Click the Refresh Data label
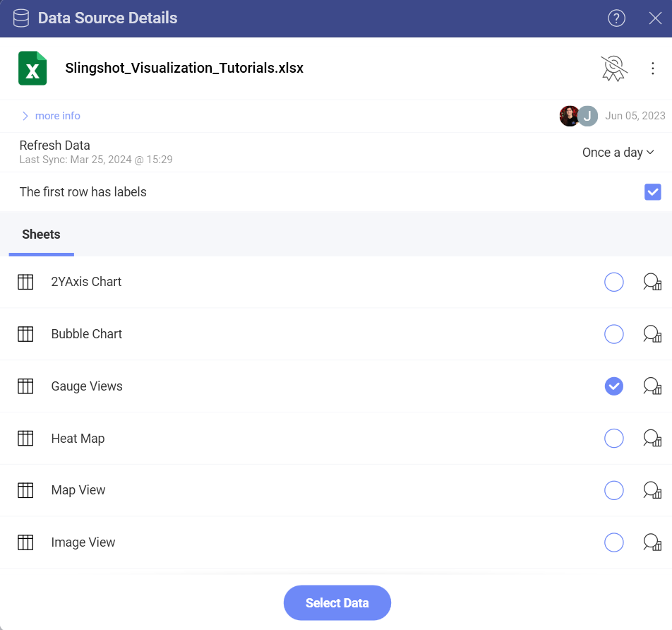The width and height of the screenshot is (672, 630). tap(54, 145)
